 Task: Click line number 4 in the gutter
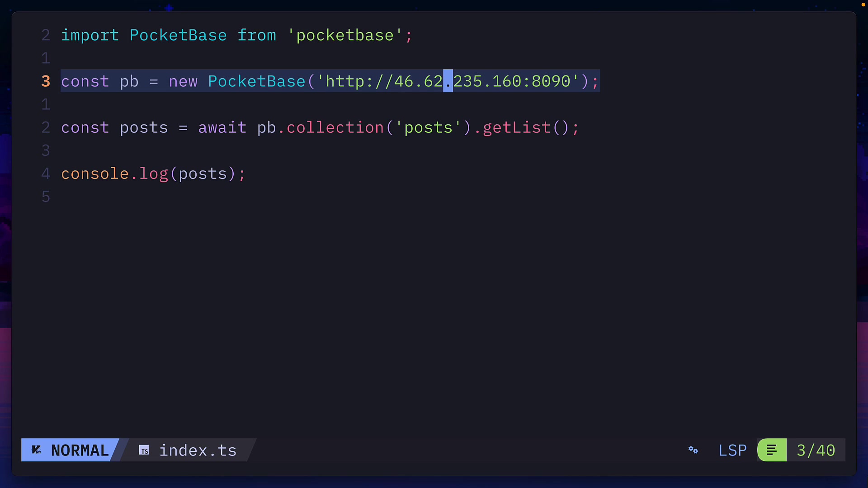45,174
